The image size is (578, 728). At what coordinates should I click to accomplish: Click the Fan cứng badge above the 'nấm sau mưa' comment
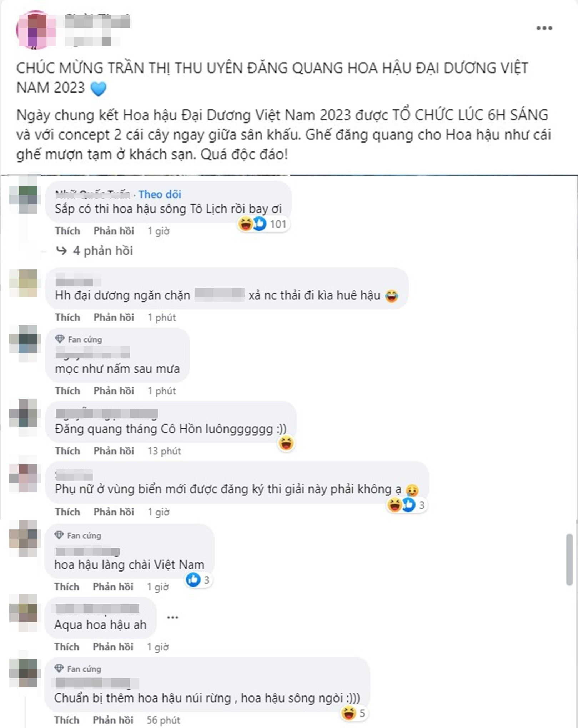pyautogui.click(x=79, y=339)
